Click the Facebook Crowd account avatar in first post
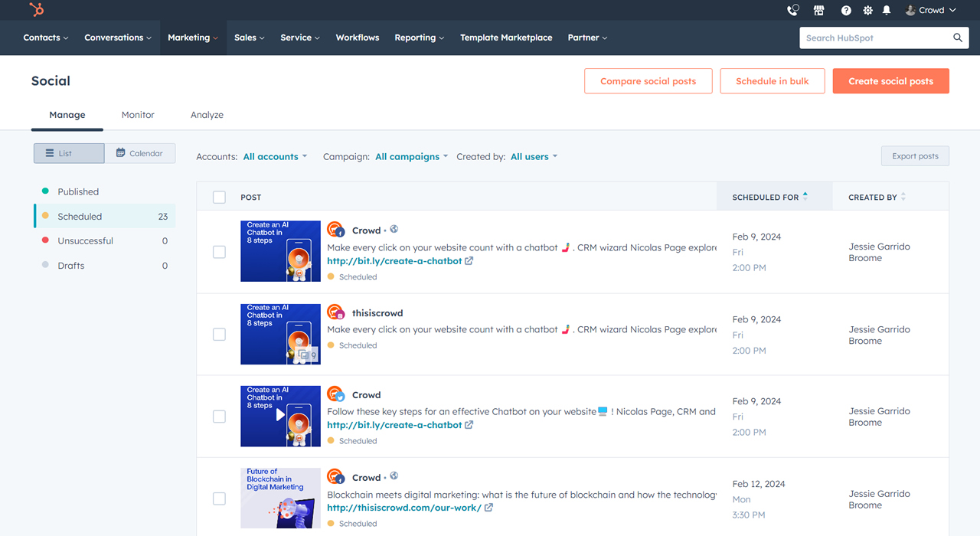 [x=335, y=230]
